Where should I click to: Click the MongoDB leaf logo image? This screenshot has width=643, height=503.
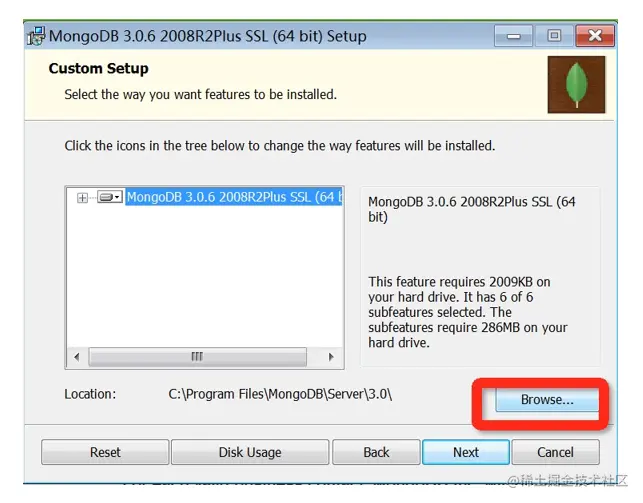click(x=576, y=85)
